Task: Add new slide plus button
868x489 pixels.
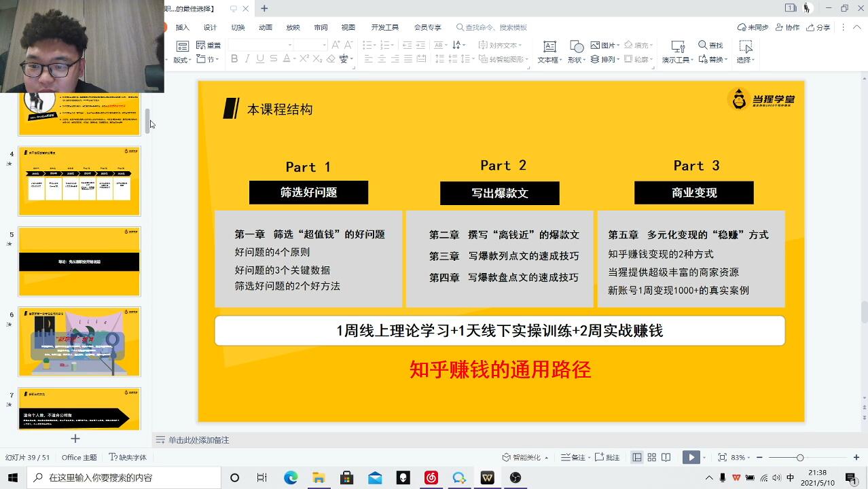Action: [x=75, y=439]
